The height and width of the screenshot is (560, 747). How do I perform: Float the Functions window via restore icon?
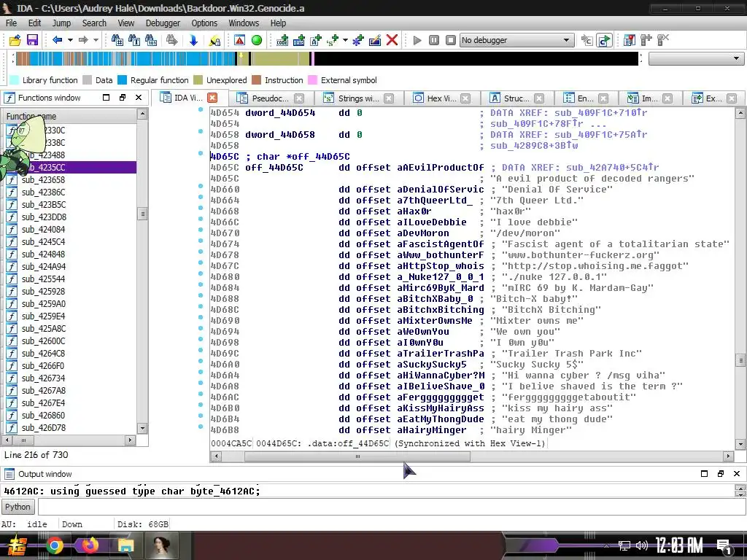pos(123,98)
